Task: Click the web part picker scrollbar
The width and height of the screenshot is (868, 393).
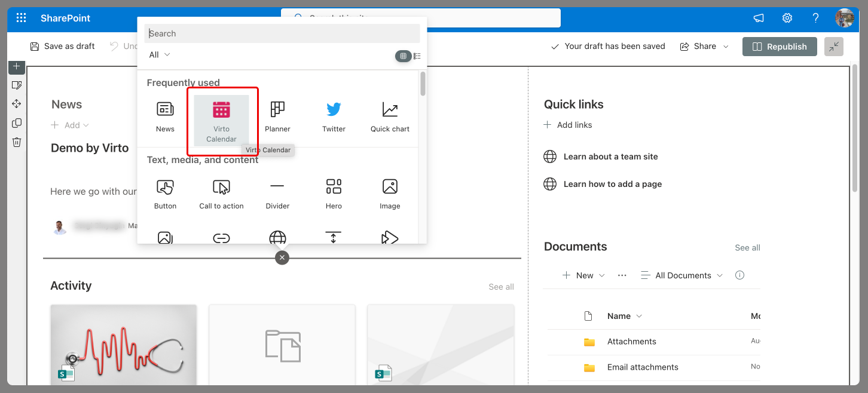Action: (x=423, y=84)
